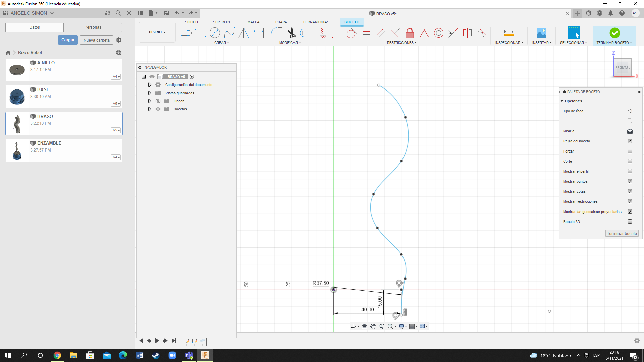The width and height of the screenshot is (644, 362).
Task: Apply Horizontal/Vertical constraint
Action: [x=323, y=33]
